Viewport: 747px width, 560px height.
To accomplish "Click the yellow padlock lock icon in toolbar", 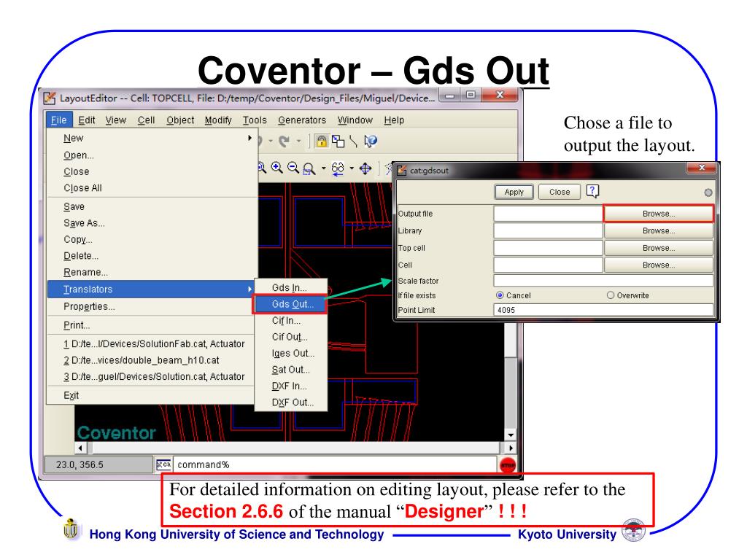I will click(322, 141).
